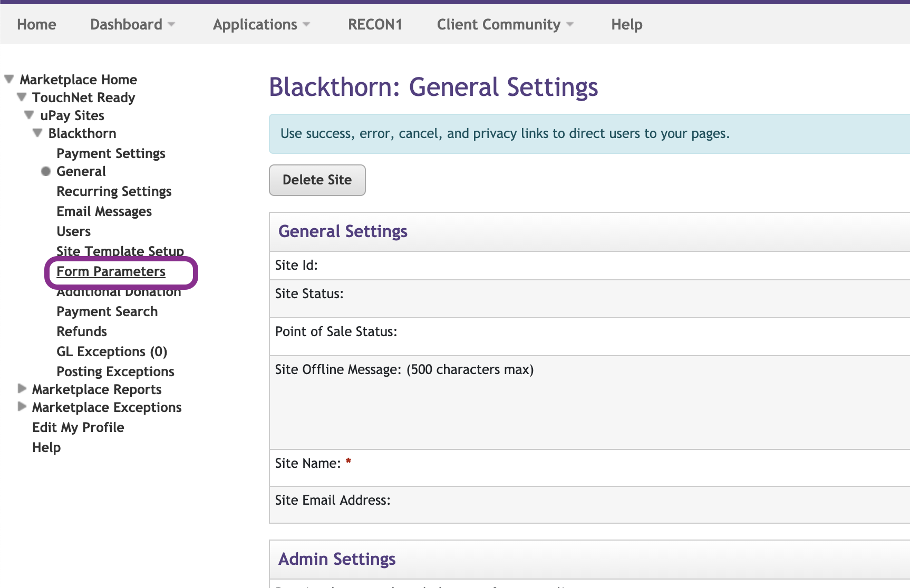Click the Form Parameters link
The height and width of the screenshot is (588, 910).
[111, 271]
